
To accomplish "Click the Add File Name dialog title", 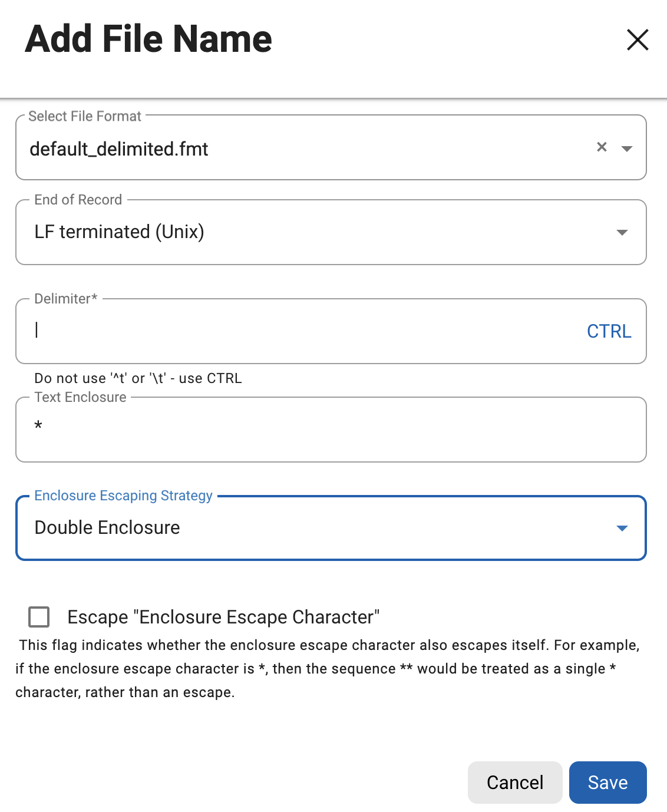I will pos(148,39).
